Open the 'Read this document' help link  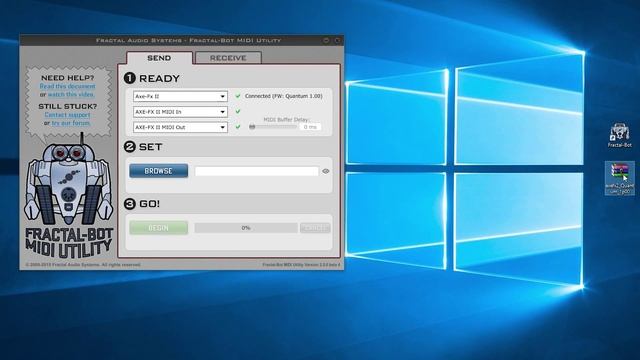pyautogui.click(x=67, y=86)
